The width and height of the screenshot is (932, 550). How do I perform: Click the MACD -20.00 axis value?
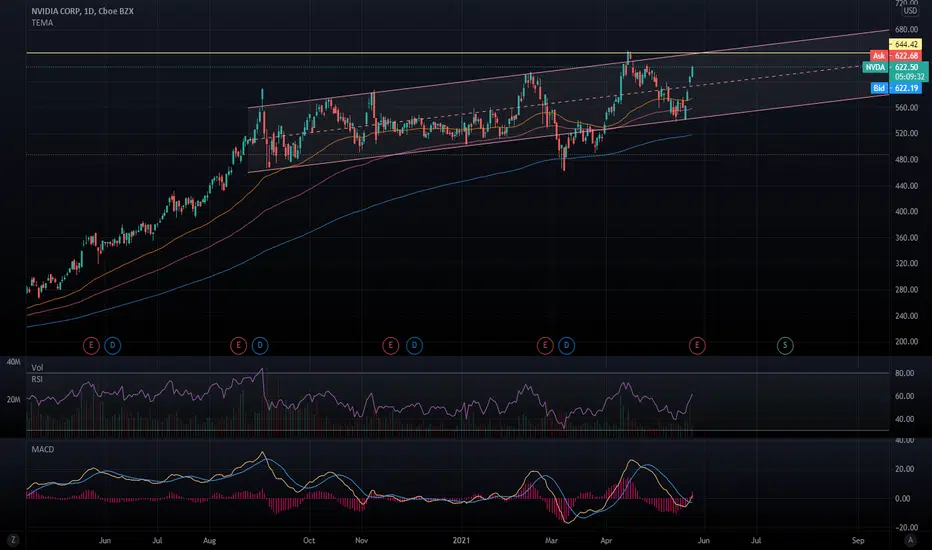[x=905, y=527]
